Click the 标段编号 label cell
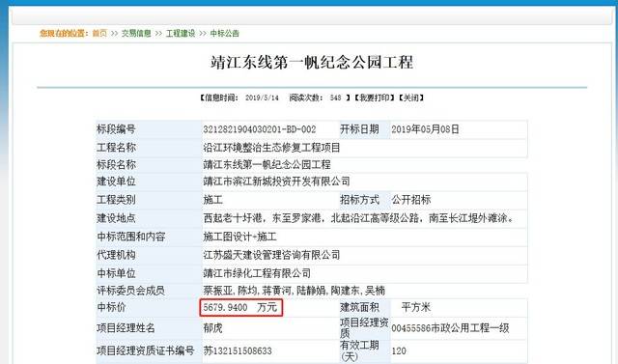Viewport: 618px width, 364px height. 149,129
